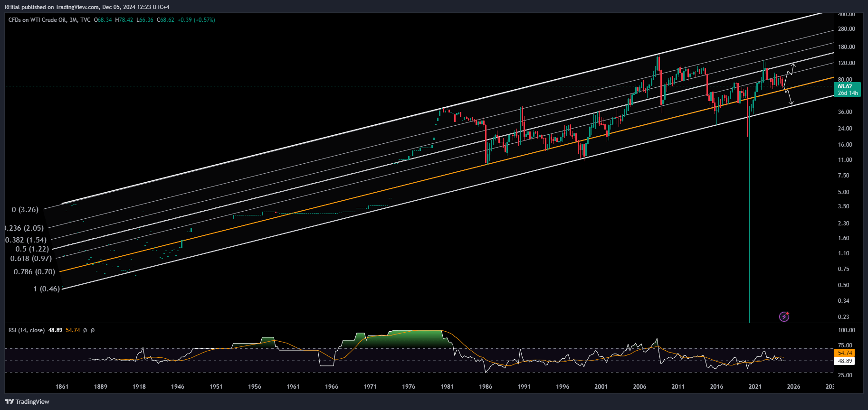
Task: Click the 1889 label on time axis
Action: click(x=100, y=387)
